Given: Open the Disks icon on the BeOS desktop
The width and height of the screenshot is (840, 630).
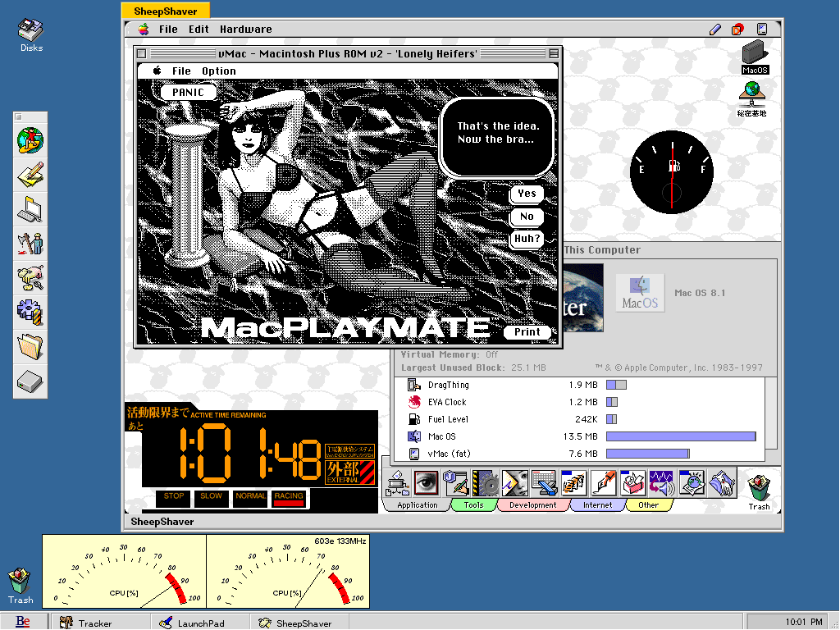Looking at the screenshot, I should (31, 34).
